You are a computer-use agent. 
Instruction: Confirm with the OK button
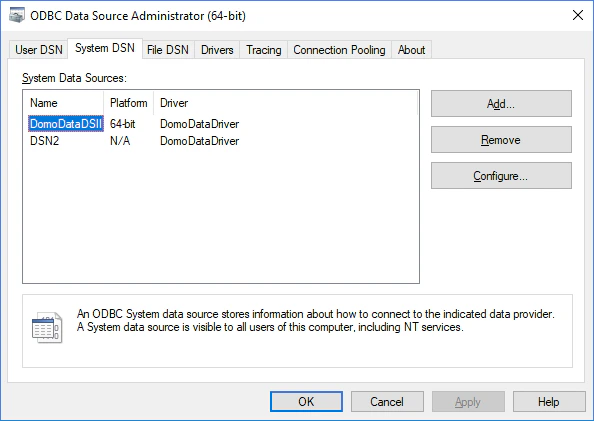[x=306, y=402]
